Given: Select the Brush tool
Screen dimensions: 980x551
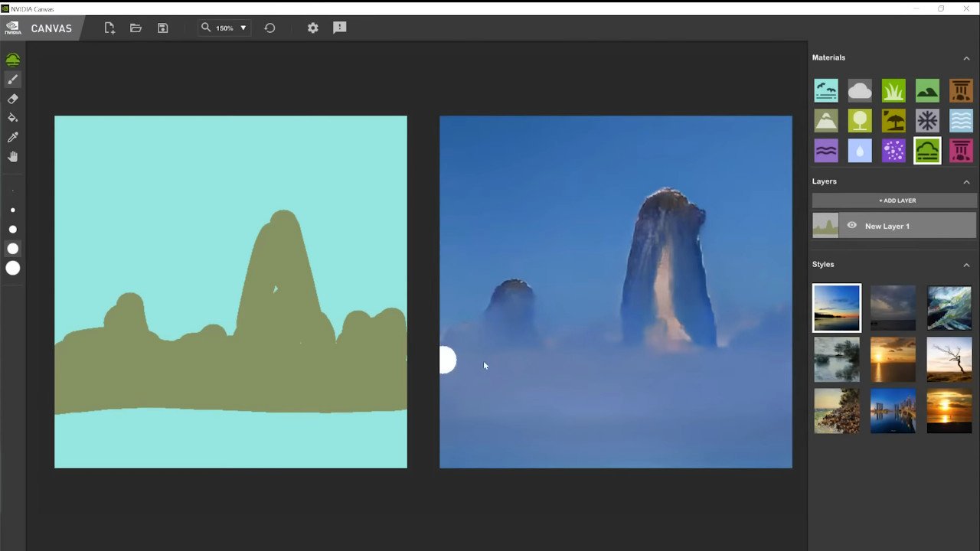Looking at the screenshot, I should (x=12, y=80).
